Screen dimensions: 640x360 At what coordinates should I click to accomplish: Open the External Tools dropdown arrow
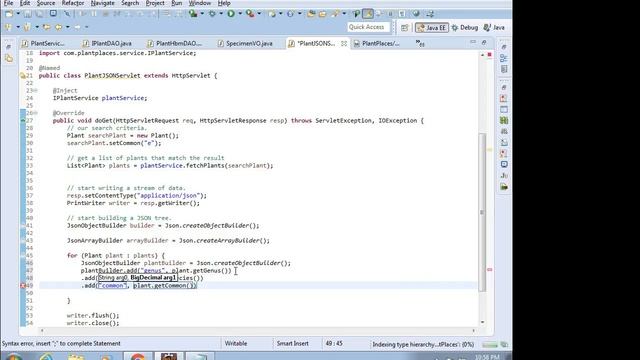[259, 14]
